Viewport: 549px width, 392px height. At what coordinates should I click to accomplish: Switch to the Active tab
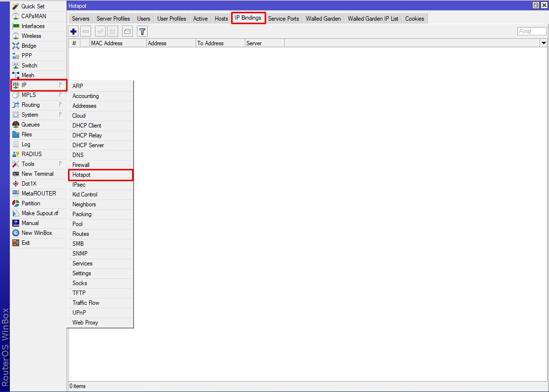click(x=200, y=19)
